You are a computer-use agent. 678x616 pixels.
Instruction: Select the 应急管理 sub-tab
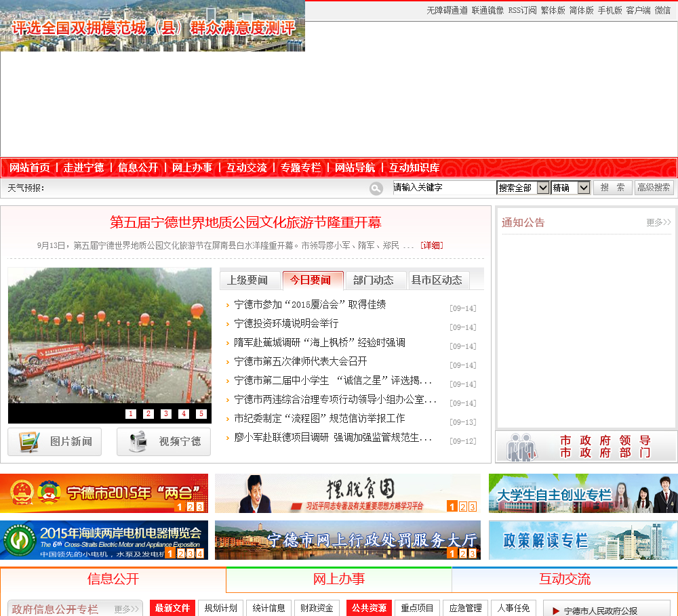click(465, 609)
